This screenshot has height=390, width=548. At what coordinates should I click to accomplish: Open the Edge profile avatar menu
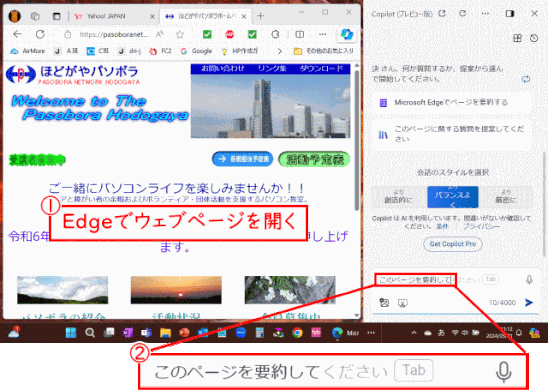pos(15,16)
